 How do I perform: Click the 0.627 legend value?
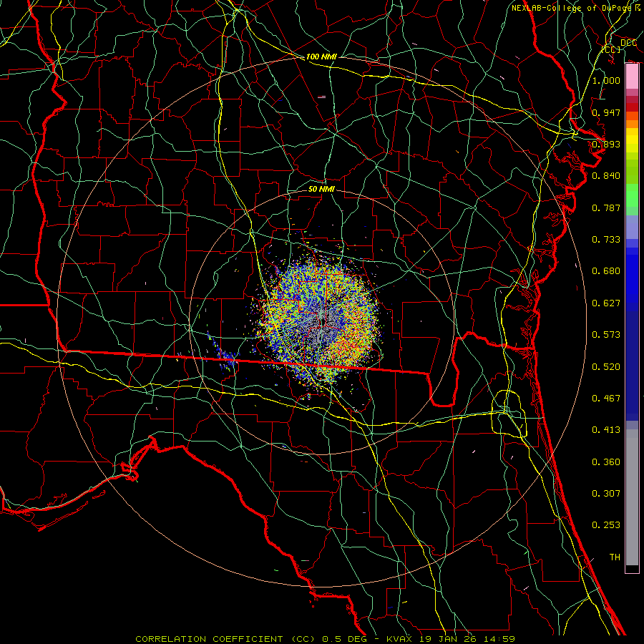(x=606, y=303)
